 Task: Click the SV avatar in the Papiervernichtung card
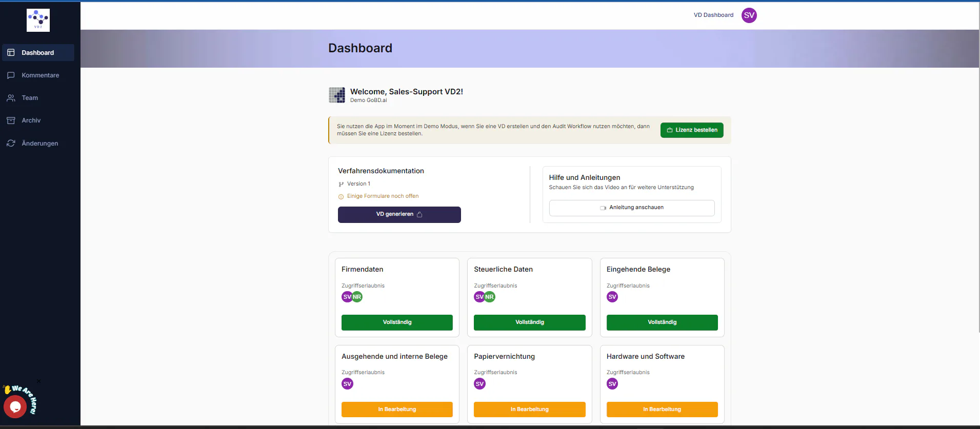click(x=479, y=384)
